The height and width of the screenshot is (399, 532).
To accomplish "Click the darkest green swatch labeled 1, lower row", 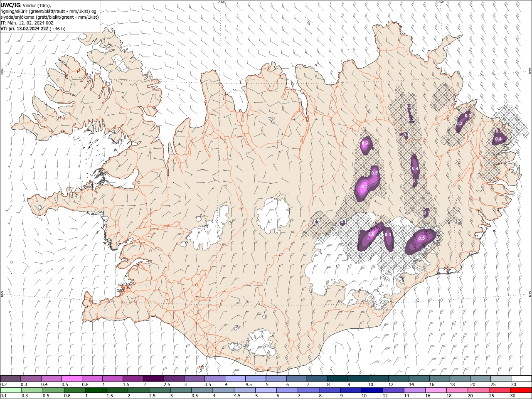I will tap(96, 390).
